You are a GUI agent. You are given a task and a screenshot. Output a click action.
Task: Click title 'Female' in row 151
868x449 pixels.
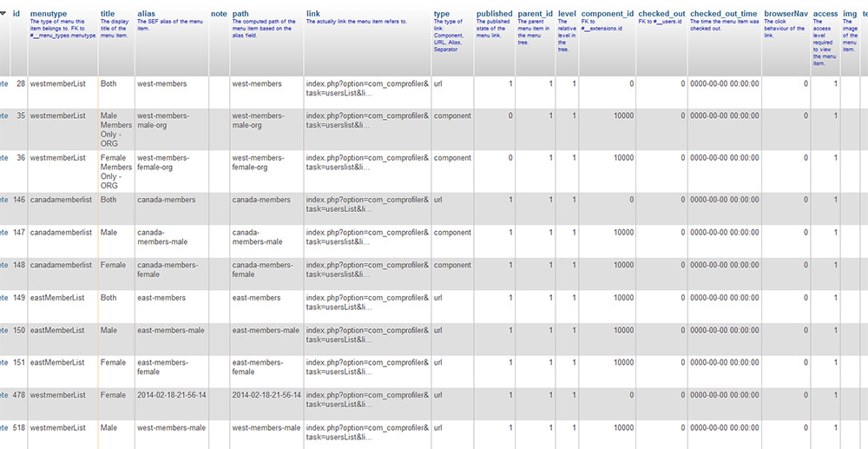click(x=113, y=362)
